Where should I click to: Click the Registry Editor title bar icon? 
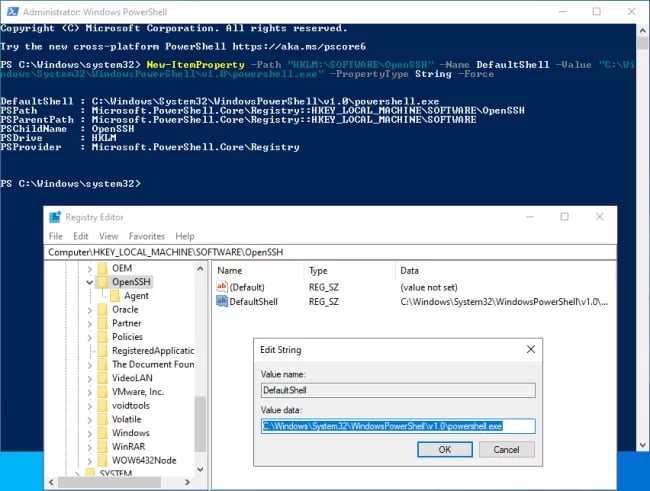[55, 217]
